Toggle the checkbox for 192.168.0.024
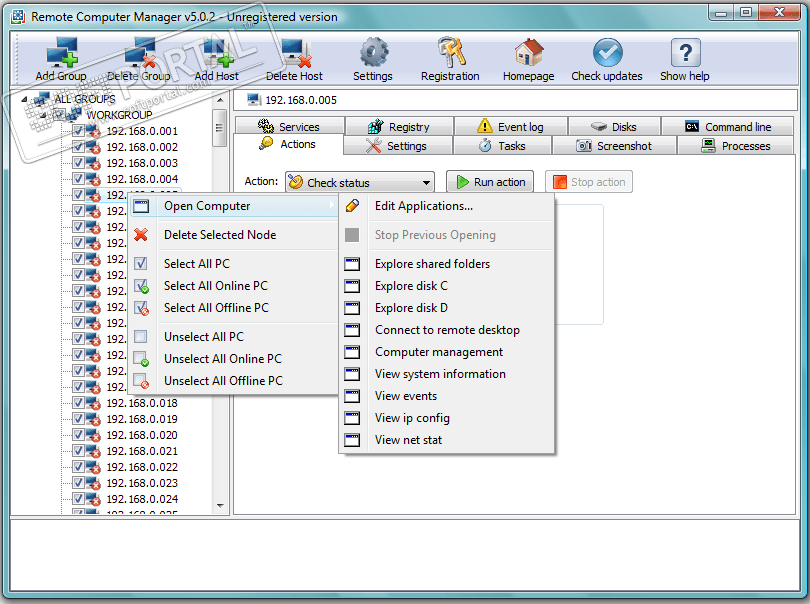 (78, 499)
